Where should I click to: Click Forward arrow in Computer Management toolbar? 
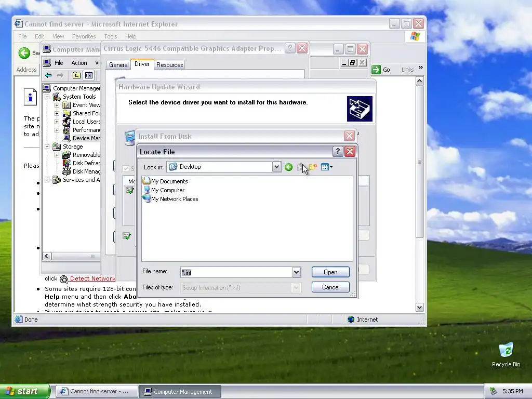click(x=60, y=75)
